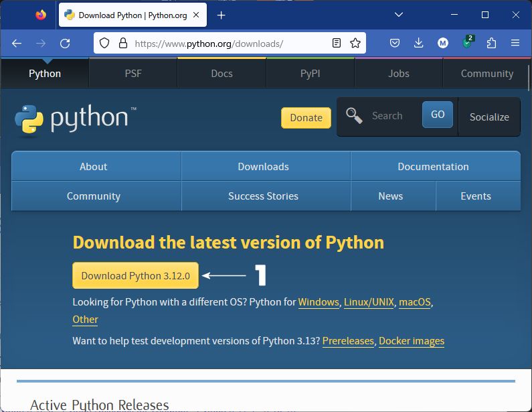
Task: Click the Active Python Releases heading
Action: (100, 405)
